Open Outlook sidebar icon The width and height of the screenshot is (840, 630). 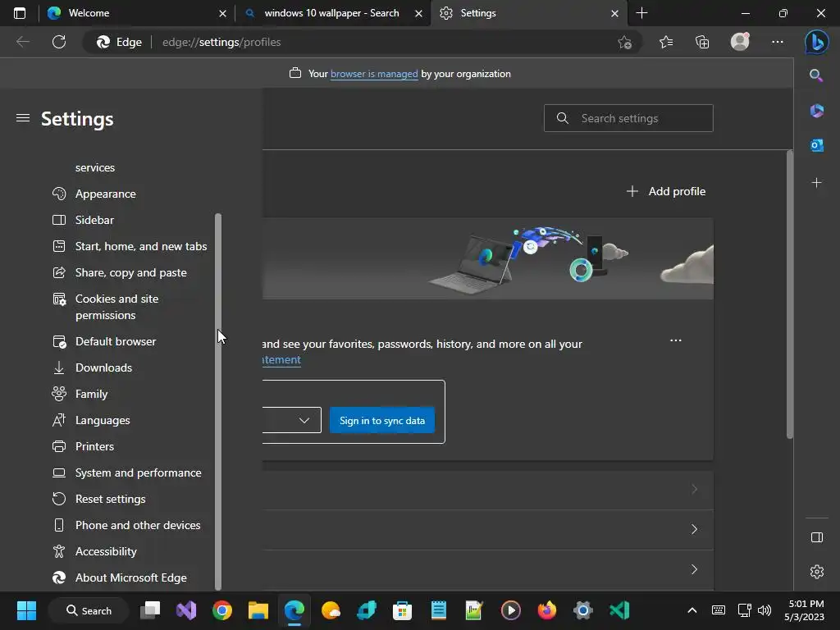[x=816, y=145]
